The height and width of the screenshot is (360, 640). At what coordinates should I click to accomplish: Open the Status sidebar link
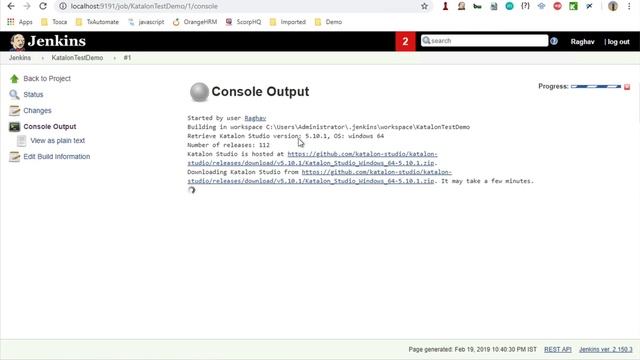(33, 94)
